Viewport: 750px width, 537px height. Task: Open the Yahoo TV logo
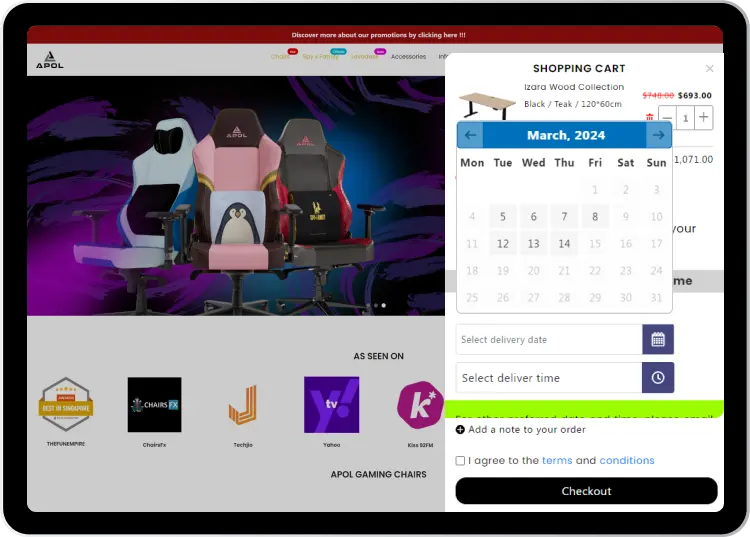click(331, 405)
